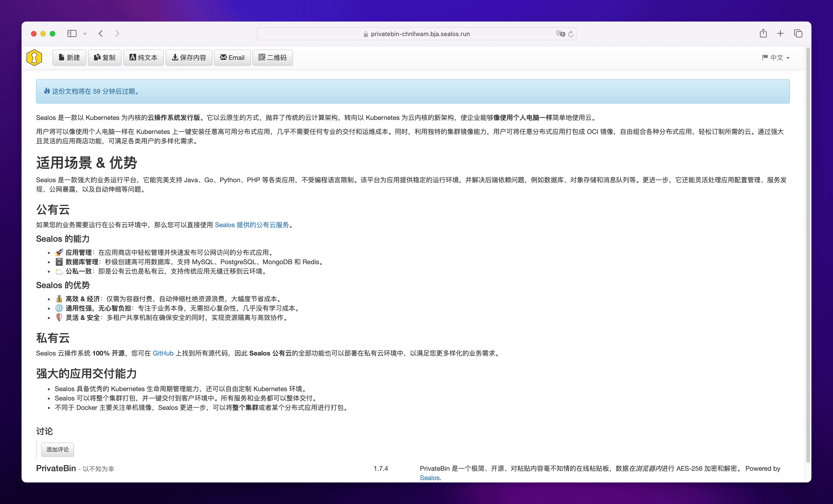Show the tab overview icon
This screenshot has width=833, height=504.
pyautogui.click(x=798, y=33)
